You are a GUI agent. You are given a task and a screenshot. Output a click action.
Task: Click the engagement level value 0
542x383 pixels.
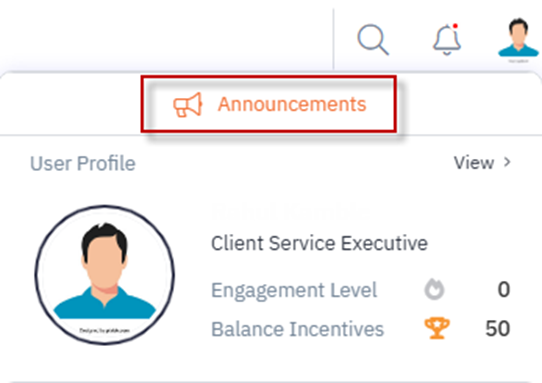[x=504, y=289]
